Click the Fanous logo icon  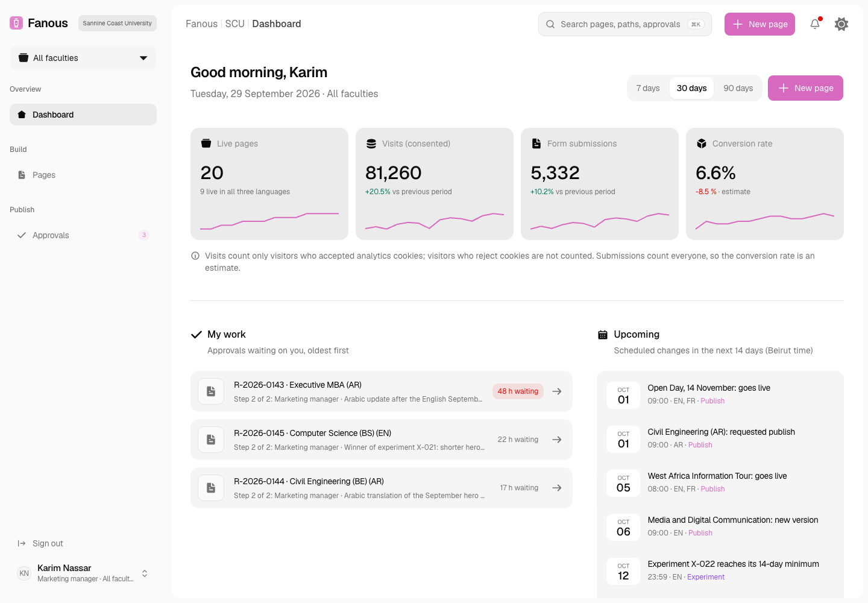tap(16, 23)
